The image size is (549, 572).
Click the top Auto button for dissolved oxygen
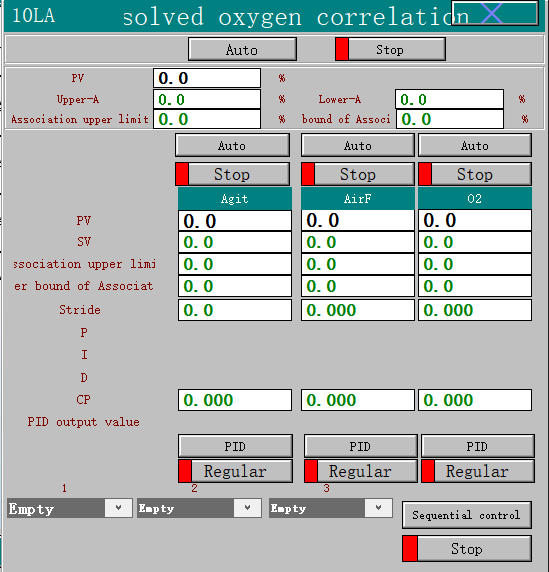pos(242,49)
